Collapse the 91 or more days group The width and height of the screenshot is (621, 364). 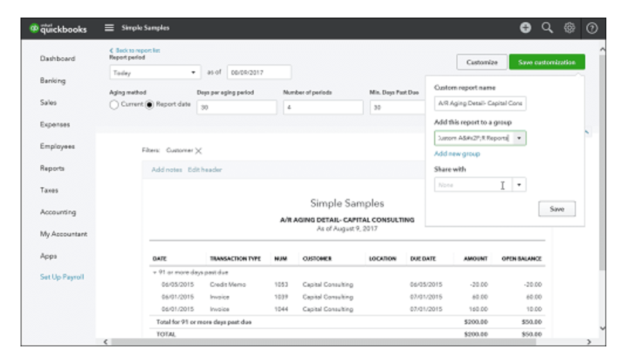155,273
